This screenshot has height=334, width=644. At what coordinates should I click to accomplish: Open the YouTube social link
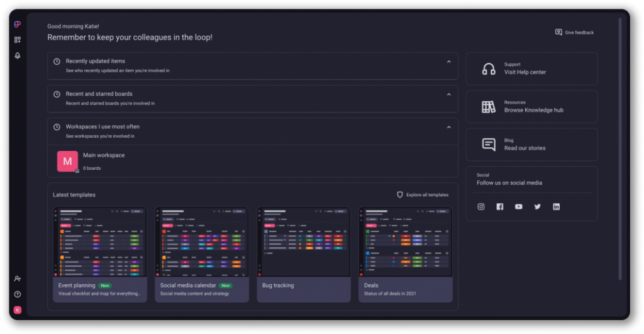[x=518, y=206]
